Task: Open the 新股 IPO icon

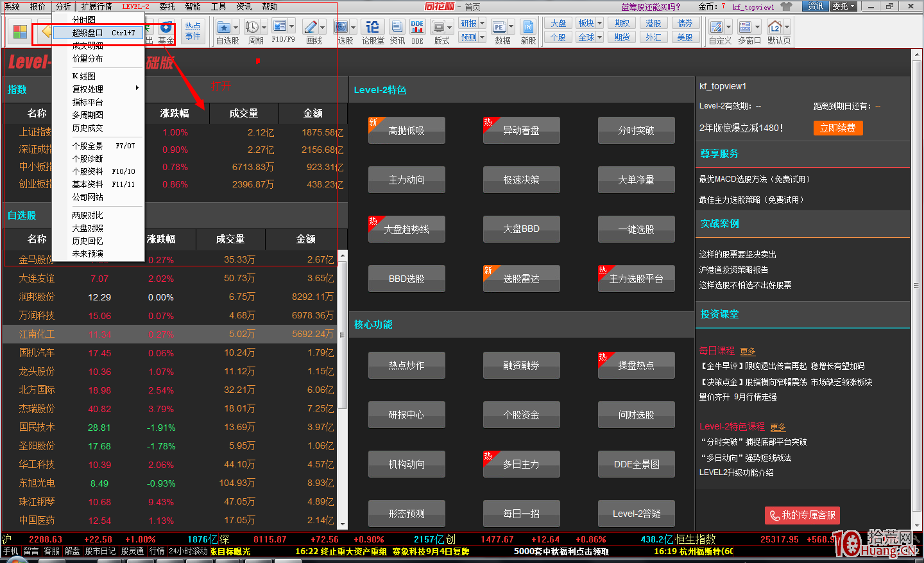Action: (528, 27)
